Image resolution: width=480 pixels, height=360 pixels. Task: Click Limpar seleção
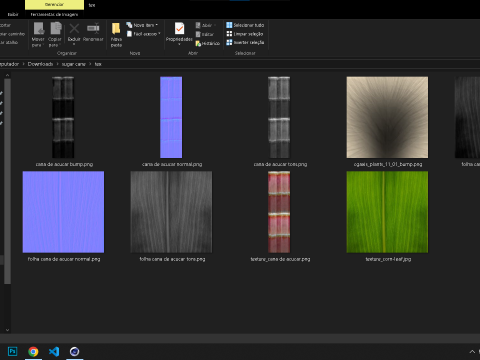(245, 34)
